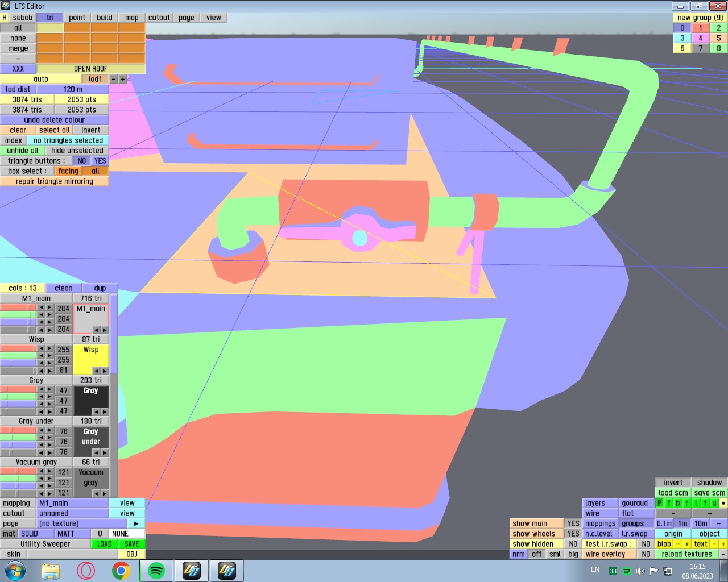Click the green SAVE button
This screenshot has height=582, width=728.
132,544
